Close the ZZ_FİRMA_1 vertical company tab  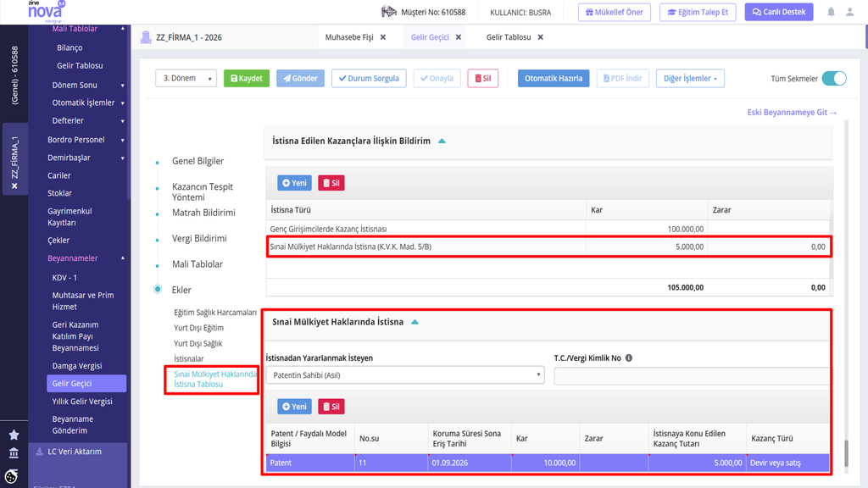pos(14,186)
